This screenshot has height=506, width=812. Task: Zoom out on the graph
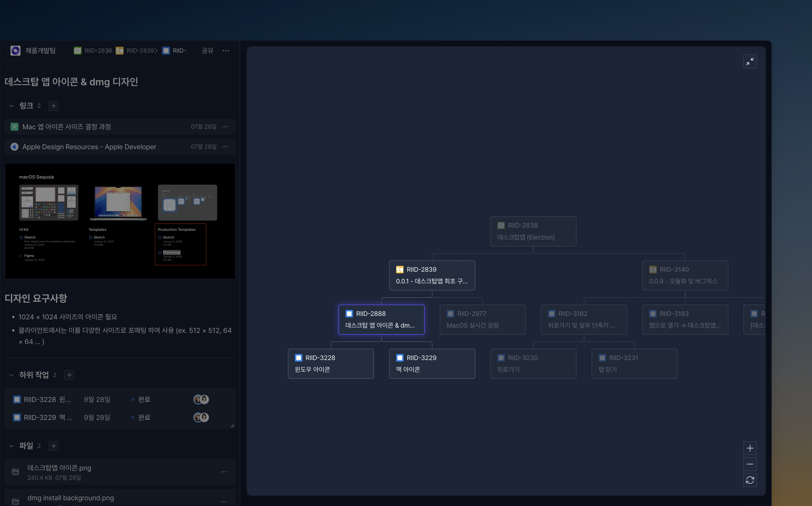pos(750,464)
